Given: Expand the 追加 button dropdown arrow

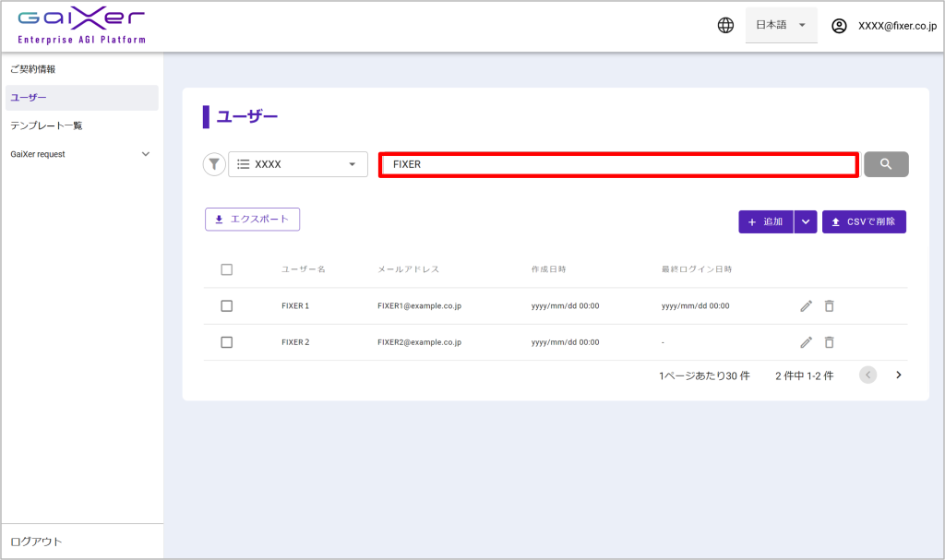Looking at the screenshot, I should pyautogui.click(x=806, y=221).
